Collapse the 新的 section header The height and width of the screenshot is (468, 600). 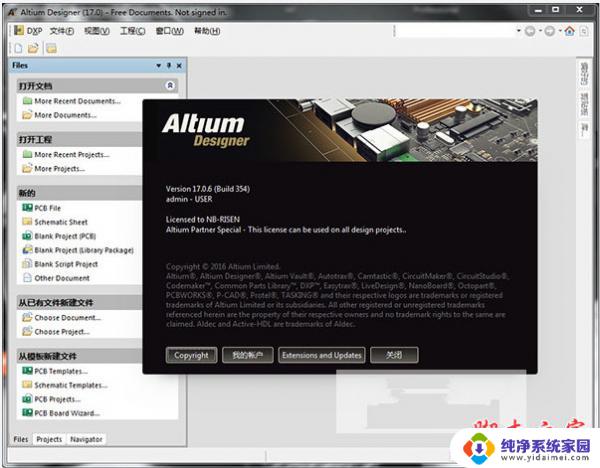tap(80, 193)
